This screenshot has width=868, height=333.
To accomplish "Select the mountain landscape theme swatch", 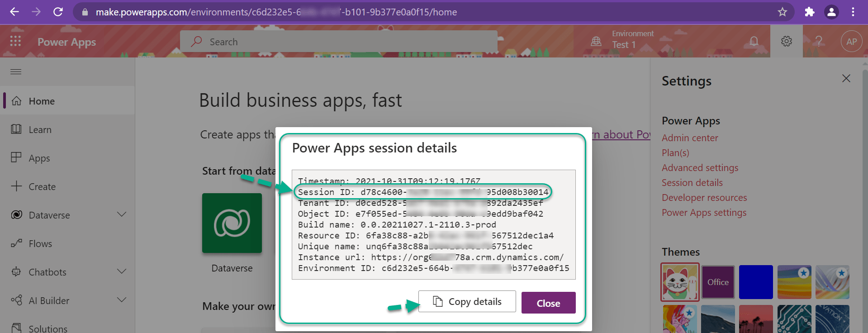I will [718, 319].
